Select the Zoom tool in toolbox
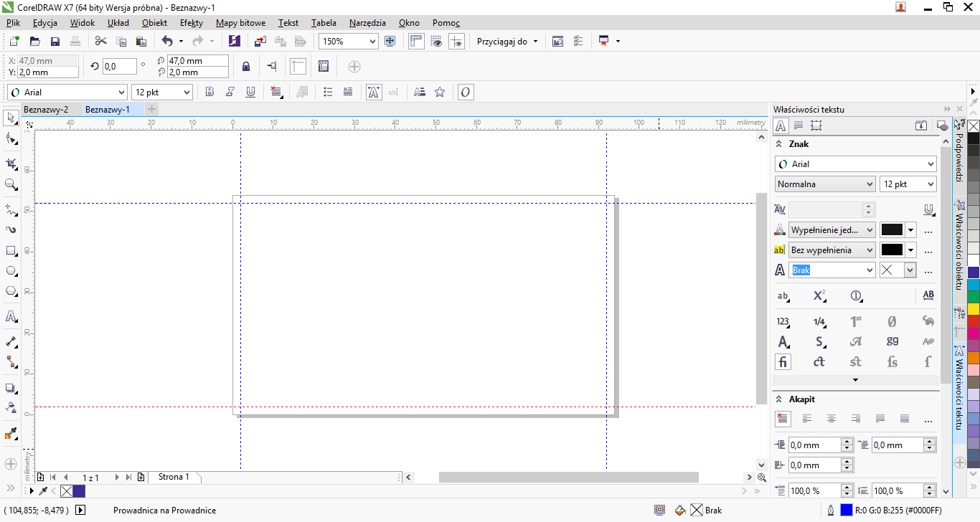Viewport: 980px width, 522px height. pos(11,185)
